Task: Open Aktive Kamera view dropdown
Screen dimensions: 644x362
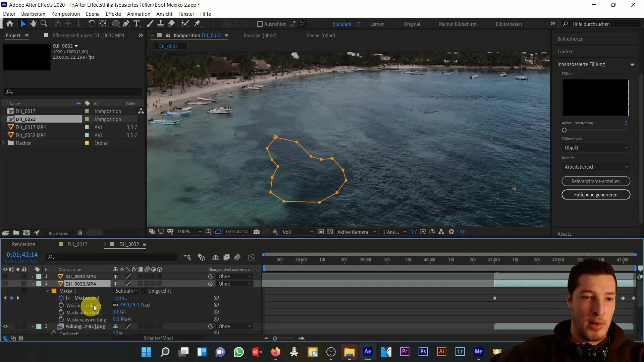Action: [357, 232]
